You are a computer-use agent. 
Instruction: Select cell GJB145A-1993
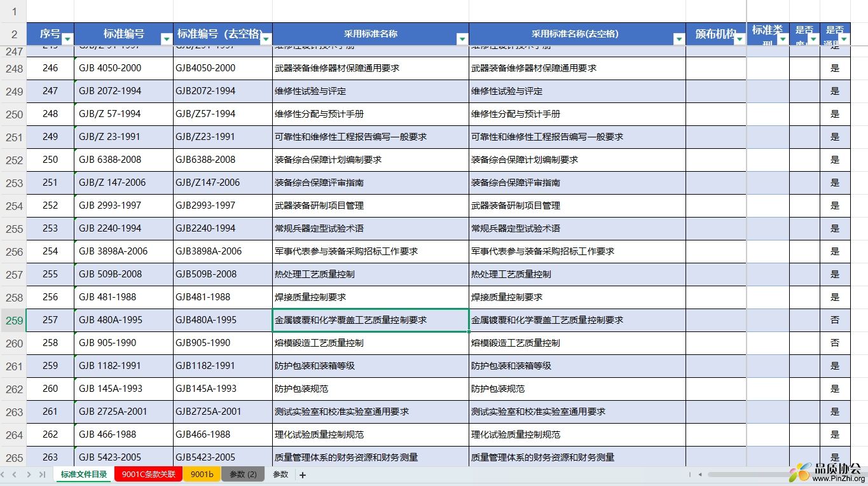point(223,389)
